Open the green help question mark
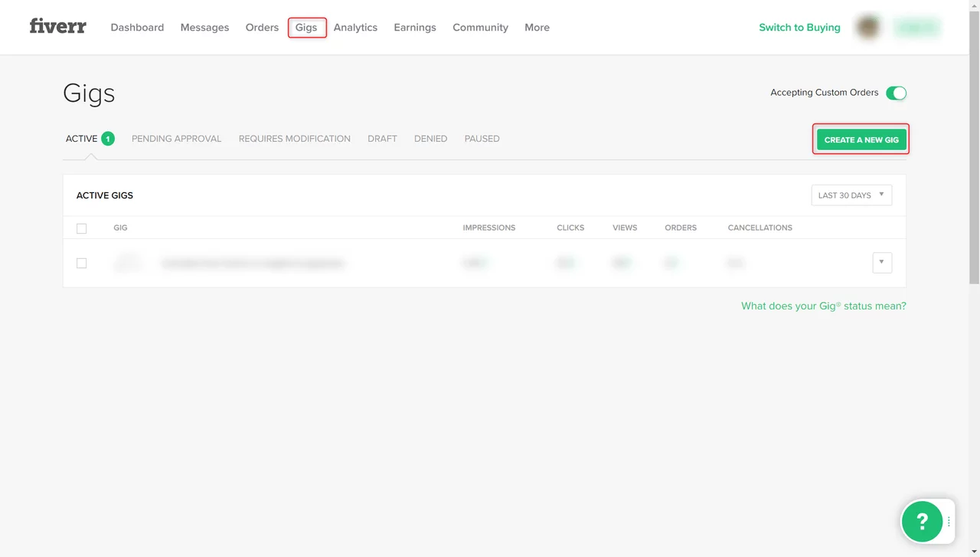The height and width of the screenshot is (557, 980). click(x=922, y=521)
